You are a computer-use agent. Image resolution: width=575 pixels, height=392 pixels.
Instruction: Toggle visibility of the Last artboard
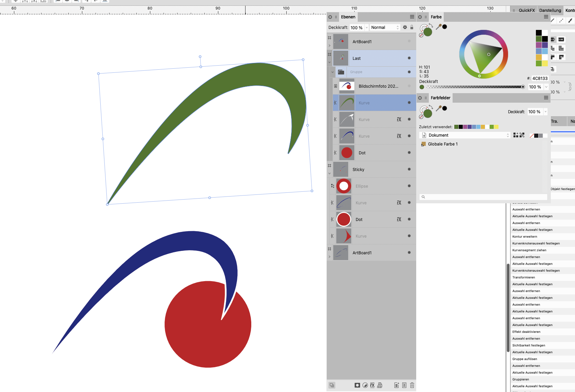coord(409,58)
